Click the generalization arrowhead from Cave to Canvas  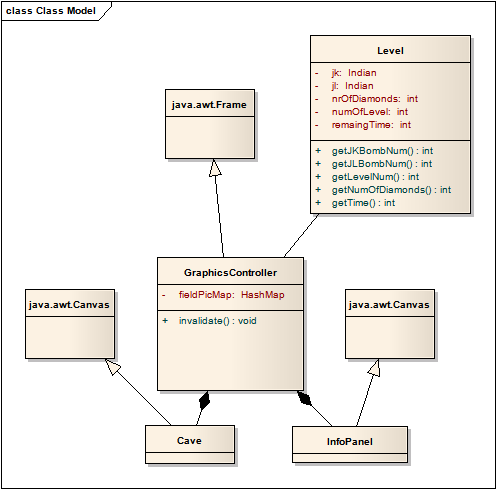[x=113, y=367]
